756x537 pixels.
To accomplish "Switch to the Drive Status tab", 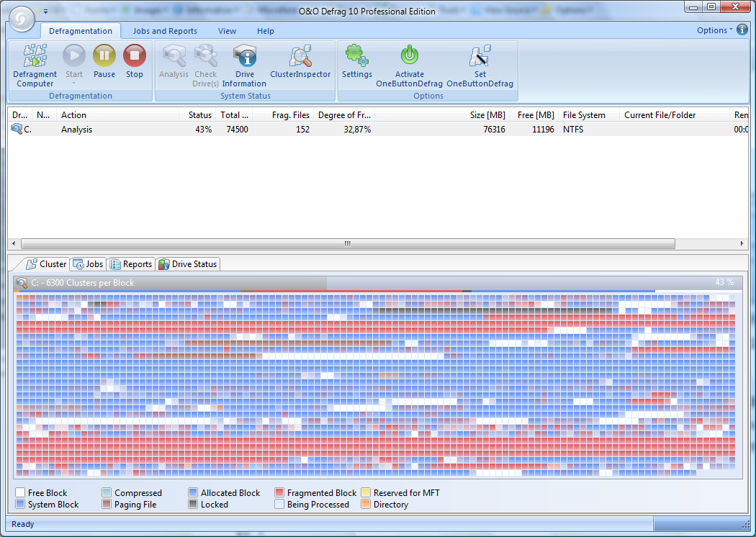I will point(188,264).
